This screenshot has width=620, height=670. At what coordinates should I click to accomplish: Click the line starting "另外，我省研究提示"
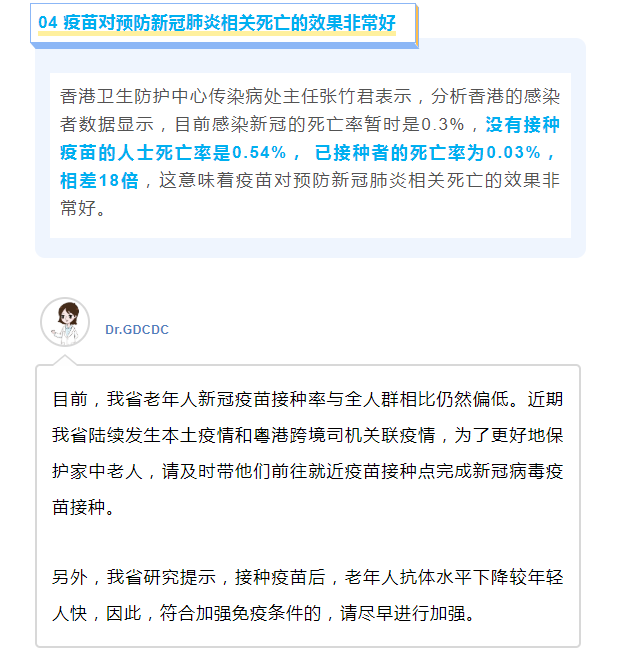pos(308,577)
